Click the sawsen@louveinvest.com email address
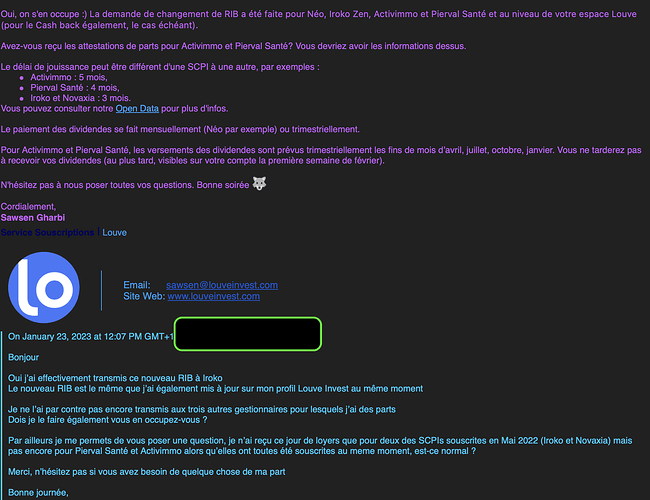This screenshot has width=650, height=500. click(x=222, y=285)
